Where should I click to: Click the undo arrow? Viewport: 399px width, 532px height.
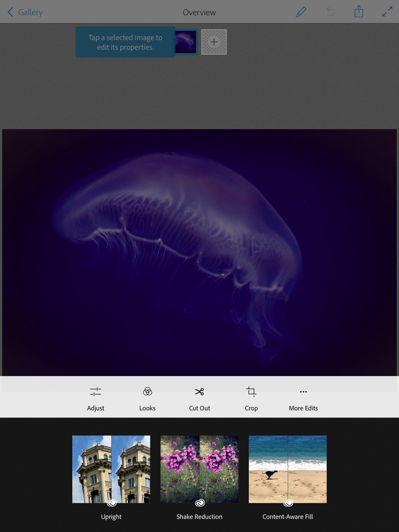coord(330,12)
